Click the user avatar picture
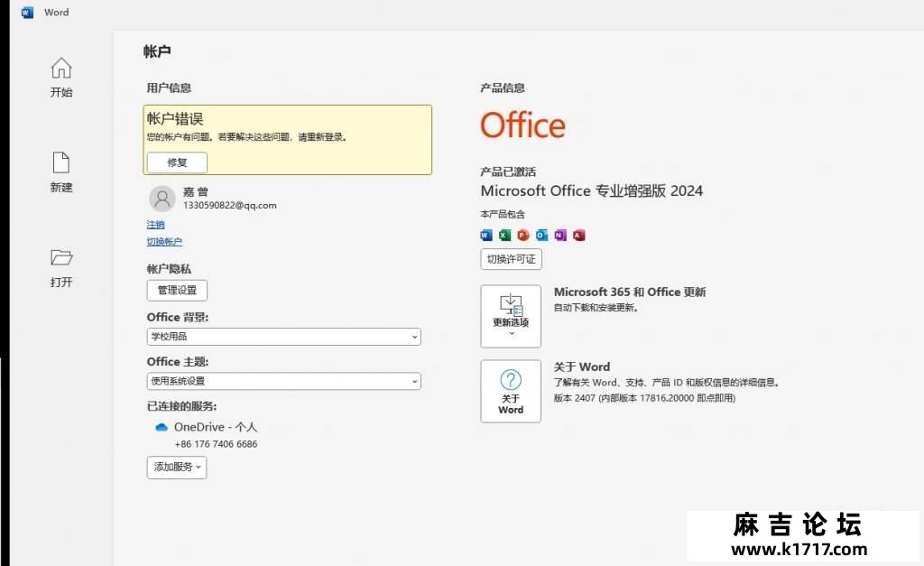 coord(162,199)
